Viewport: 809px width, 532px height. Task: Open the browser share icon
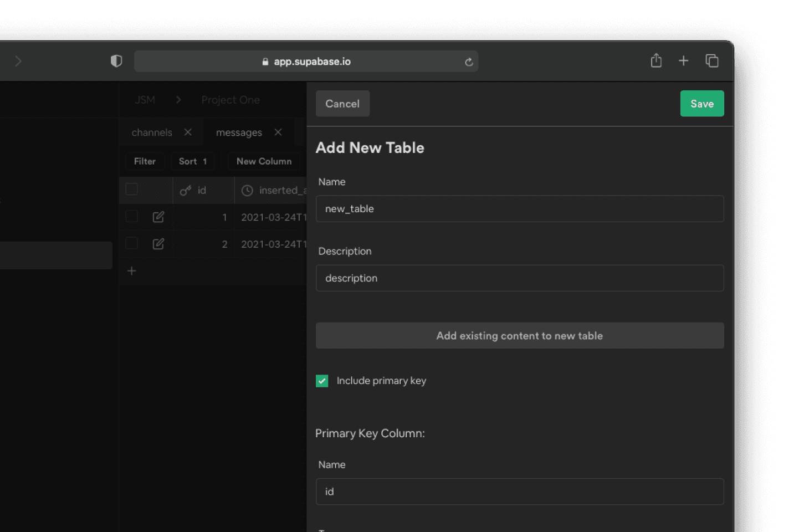click(x=656, y=60)
